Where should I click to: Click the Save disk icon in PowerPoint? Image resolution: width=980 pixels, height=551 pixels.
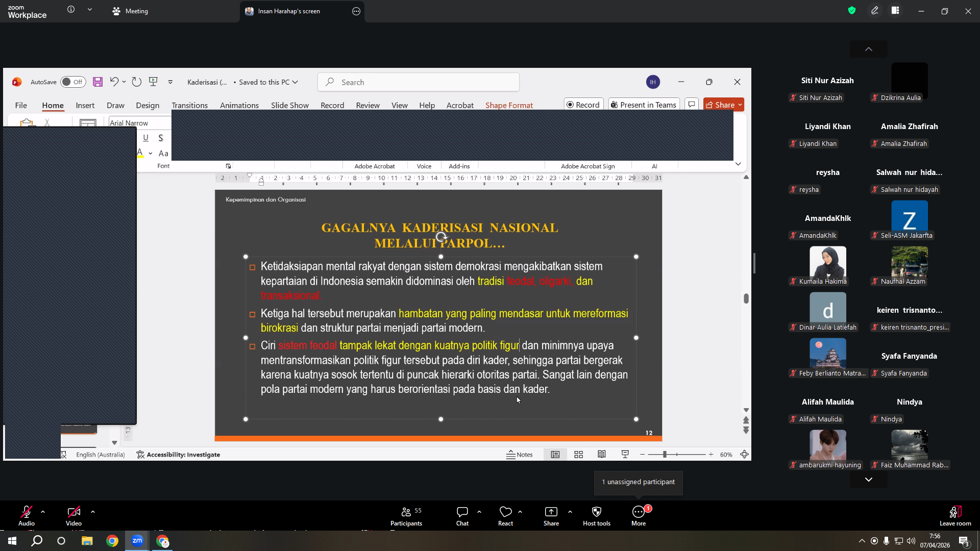[98, 82]
